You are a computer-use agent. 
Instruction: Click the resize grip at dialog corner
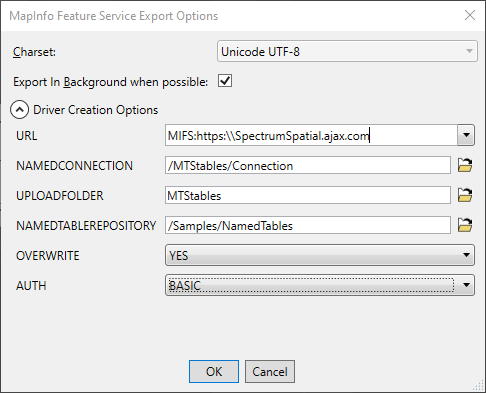[x=479, y=386]
